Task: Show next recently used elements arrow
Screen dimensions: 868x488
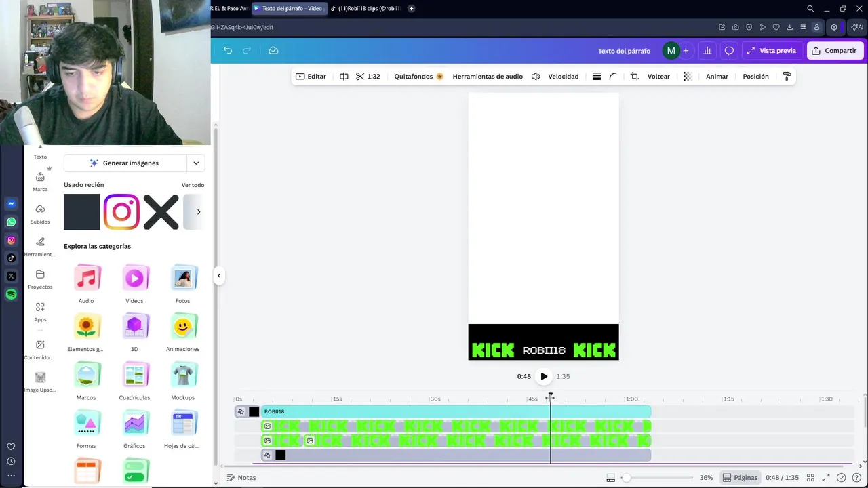Action: click(x=198, y=212)
